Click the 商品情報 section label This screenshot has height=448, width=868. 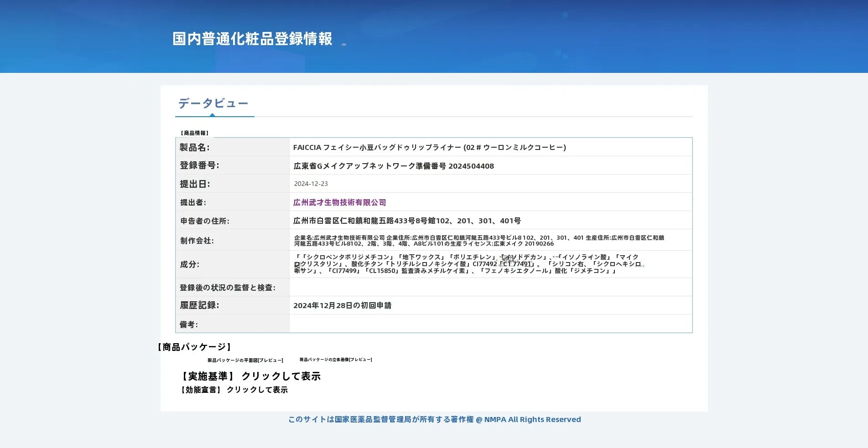[195, 133]
